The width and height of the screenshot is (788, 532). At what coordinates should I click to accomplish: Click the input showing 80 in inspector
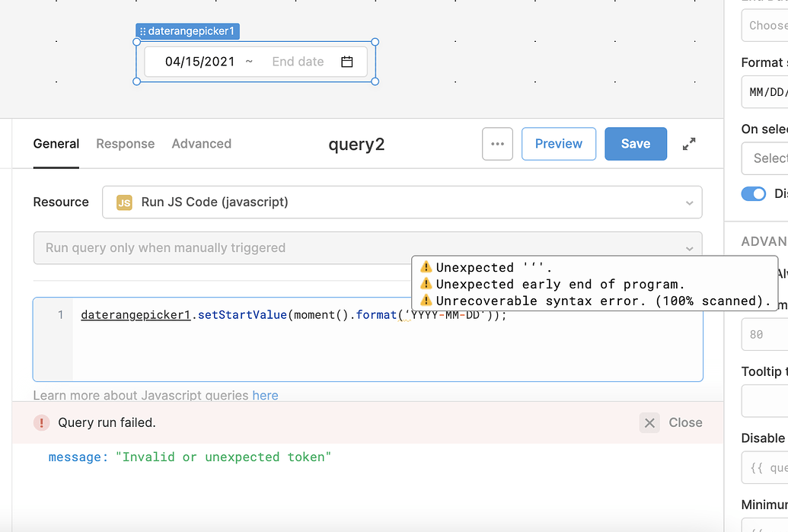coord(765,335)
